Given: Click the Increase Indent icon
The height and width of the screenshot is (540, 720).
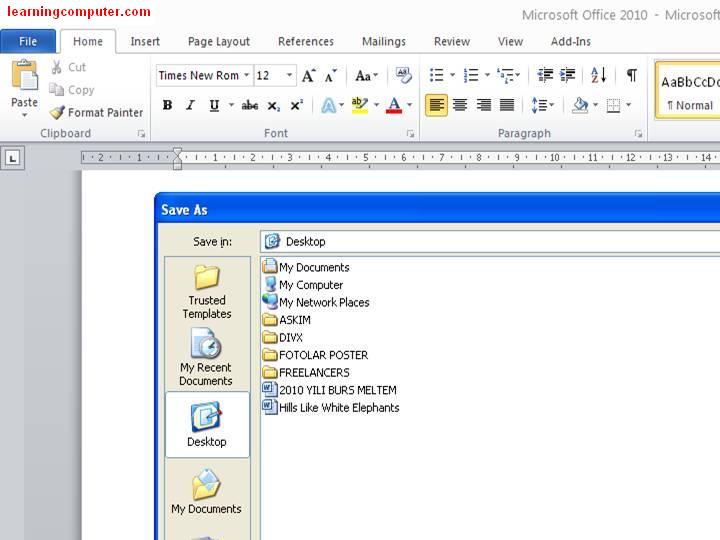Looking at the screenshot, I should click(568, 75).
